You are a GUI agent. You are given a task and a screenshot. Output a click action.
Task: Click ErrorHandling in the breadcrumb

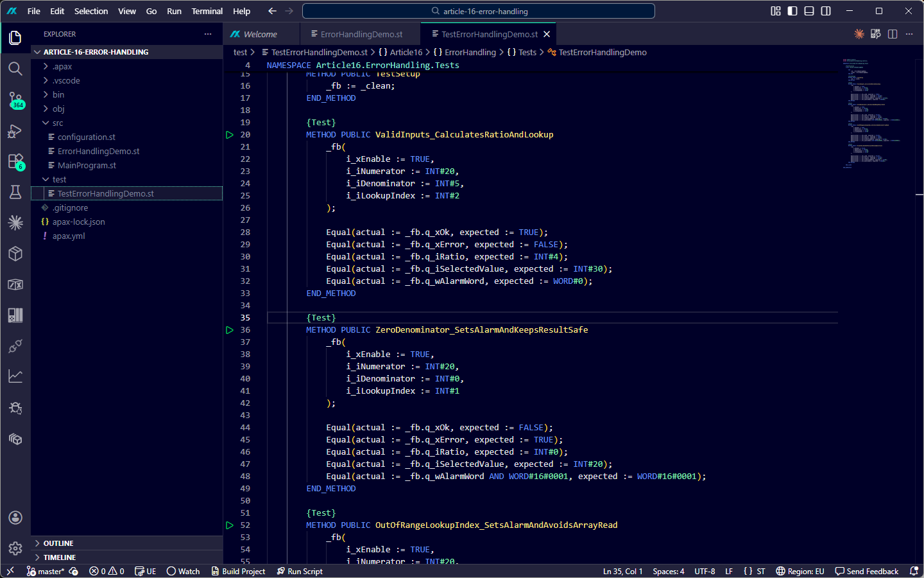[470, 52]
